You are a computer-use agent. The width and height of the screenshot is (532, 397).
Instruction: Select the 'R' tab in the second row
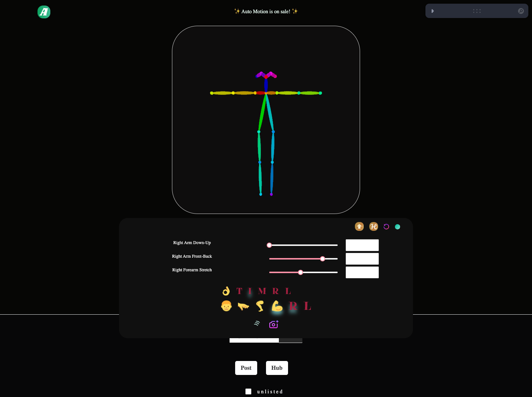(293, 306)
